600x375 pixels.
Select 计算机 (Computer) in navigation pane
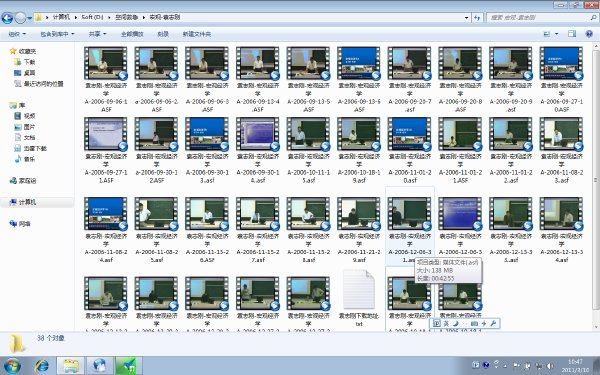pos(23,202)
